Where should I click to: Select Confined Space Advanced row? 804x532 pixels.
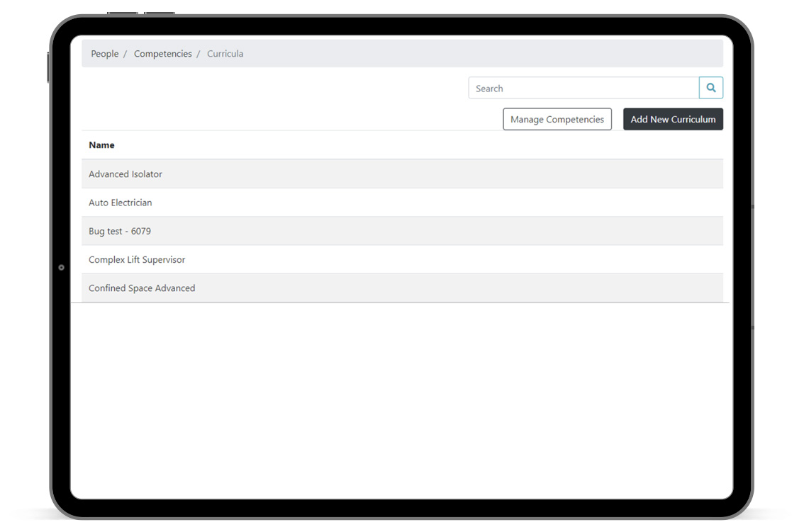(x=402, y=288)
